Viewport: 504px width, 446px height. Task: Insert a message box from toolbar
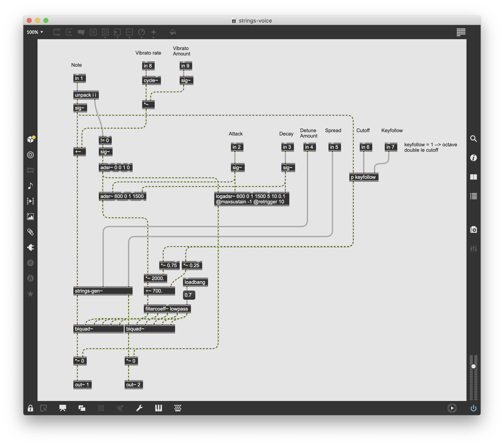click(69, 32)
